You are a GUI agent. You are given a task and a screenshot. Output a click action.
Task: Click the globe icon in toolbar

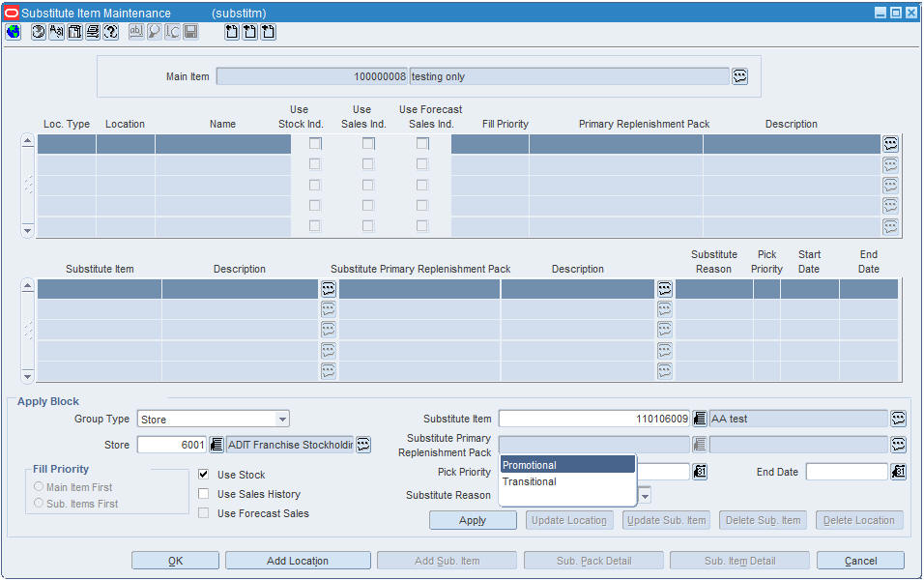(13, 32)
